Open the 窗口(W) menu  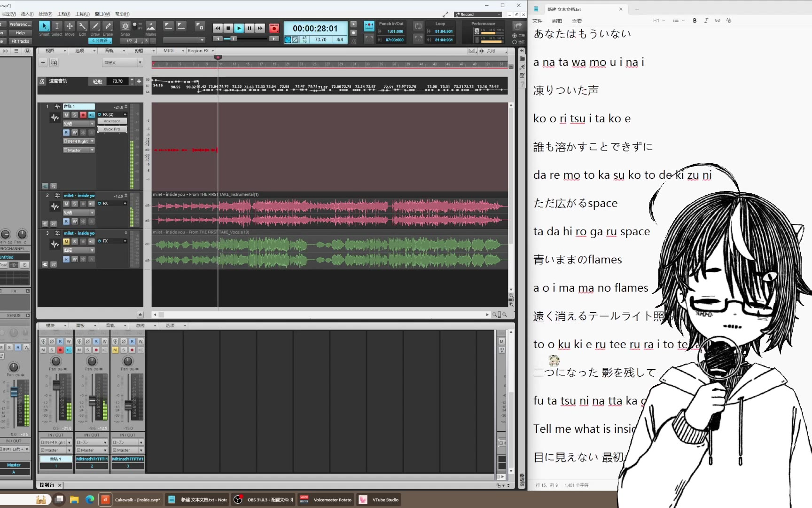pos(102,14)
